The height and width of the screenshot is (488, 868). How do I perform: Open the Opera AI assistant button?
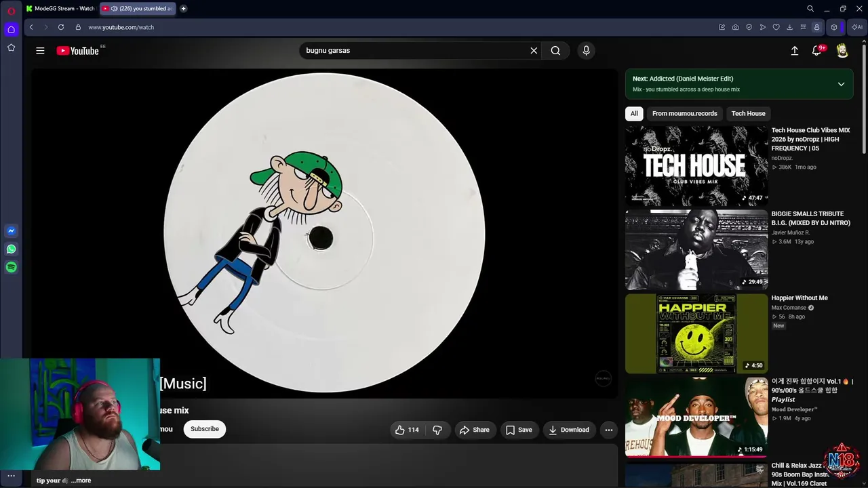857,27
